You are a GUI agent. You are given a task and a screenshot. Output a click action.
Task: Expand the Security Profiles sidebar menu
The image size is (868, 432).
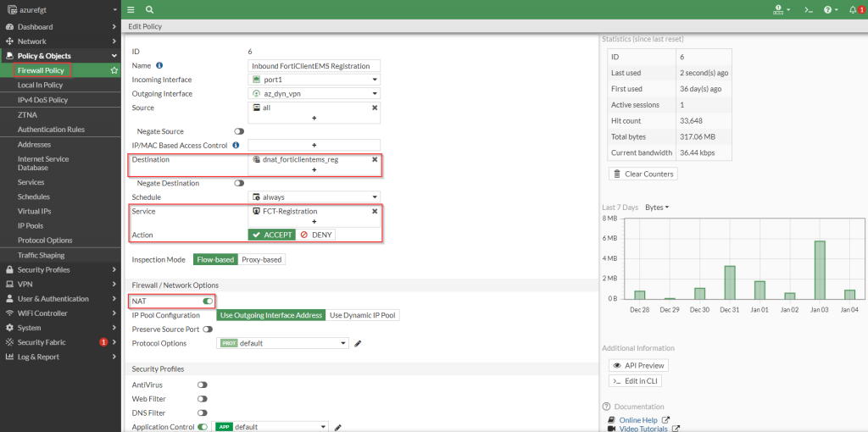(59, 269)
